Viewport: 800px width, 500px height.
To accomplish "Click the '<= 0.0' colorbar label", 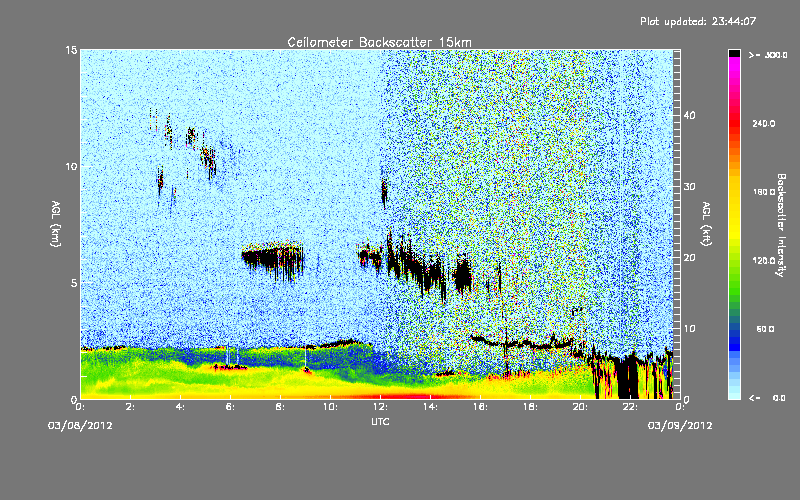I will [x=768, y=397].
